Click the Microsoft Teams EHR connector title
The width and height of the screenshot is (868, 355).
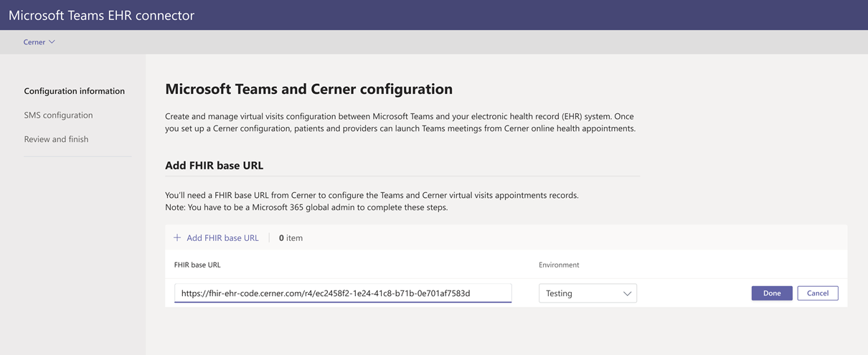coord(101,15)
